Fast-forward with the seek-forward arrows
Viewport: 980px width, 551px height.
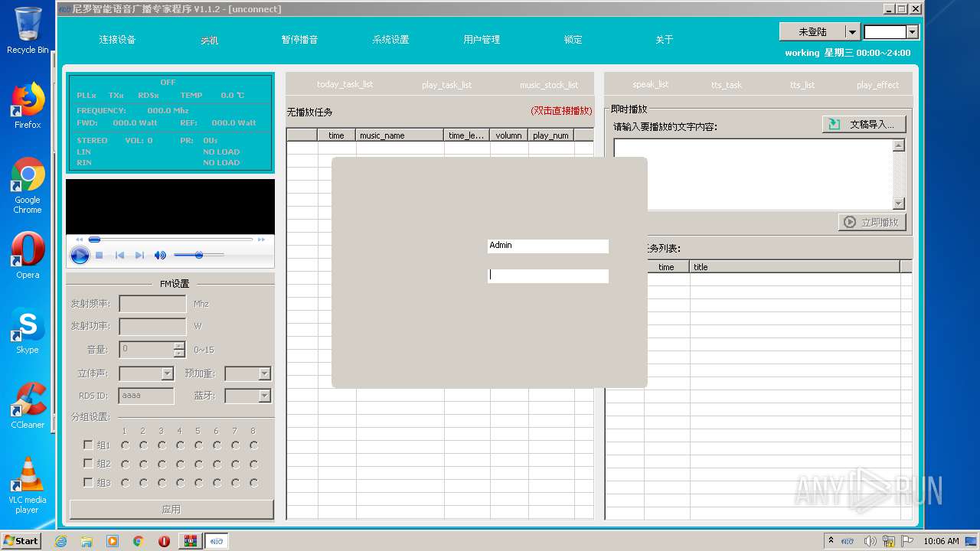(261, 240)
